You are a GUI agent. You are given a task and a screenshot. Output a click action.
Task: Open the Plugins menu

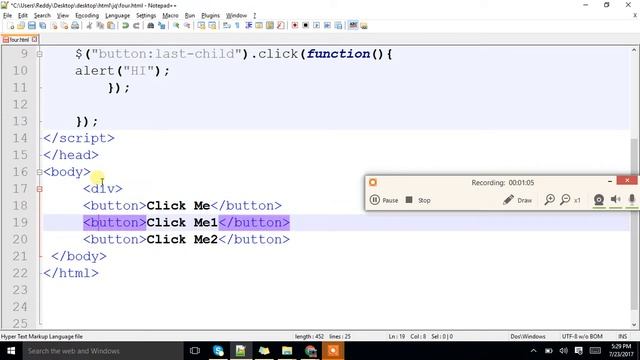click(210, 16)
